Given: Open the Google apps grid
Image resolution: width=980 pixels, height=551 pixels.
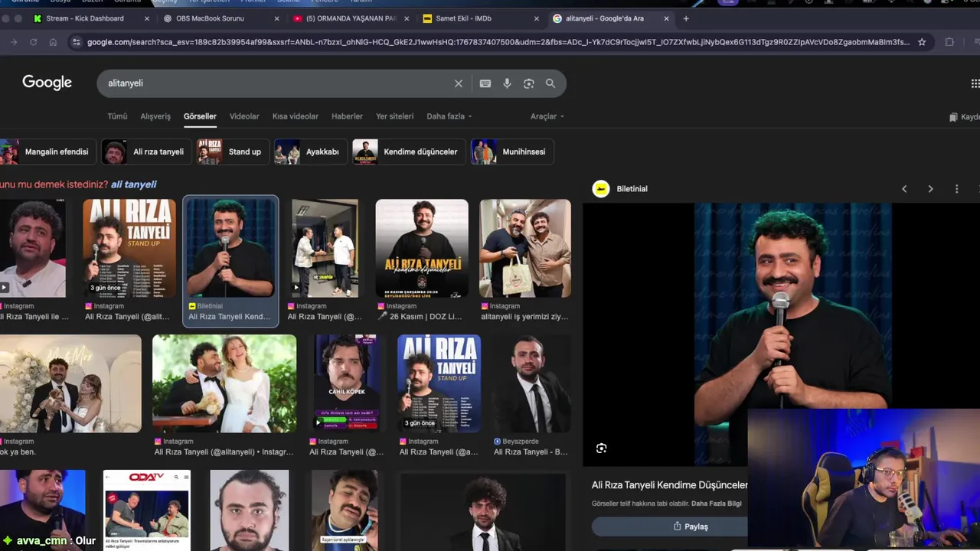Looking at the screenshot, I should tap(975, 83).
